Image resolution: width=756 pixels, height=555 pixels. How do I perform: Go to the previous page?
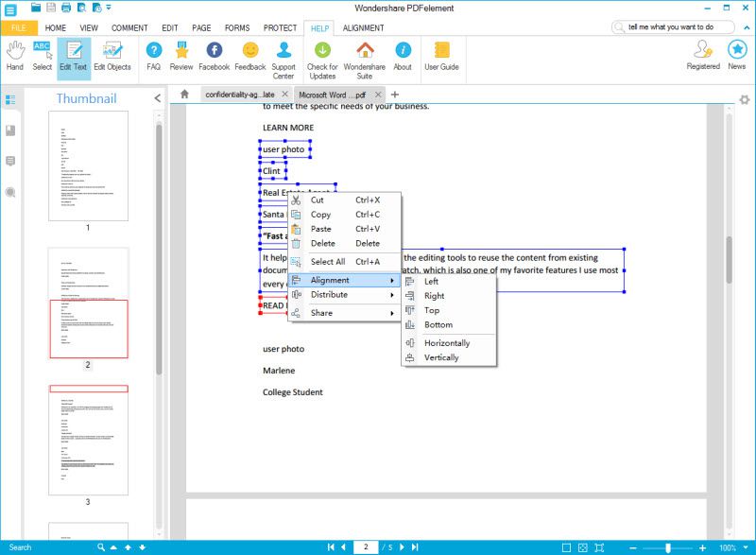[343, 547]
